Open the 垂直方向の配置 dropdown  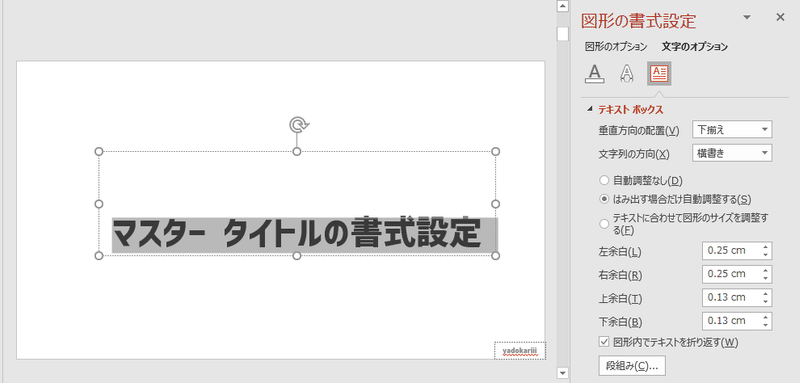[732, 130]
